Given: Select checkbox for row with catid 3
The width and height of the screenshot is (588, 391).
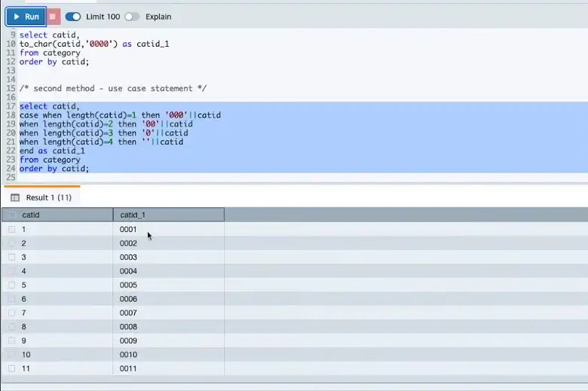Looking at the screenshot, I should point(11,257).
